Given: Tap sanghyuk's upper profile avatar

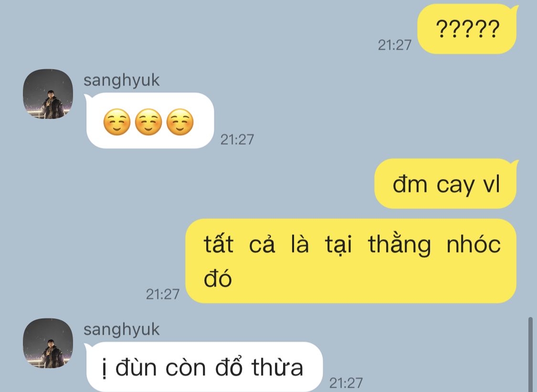Looking at the screenshot, I should (x=48, y=94).
